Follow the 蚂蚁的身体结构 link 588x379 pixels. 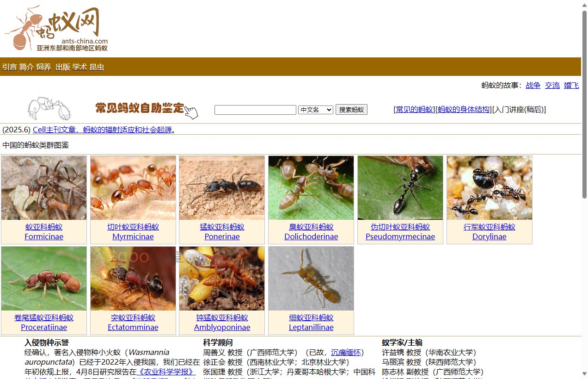(464, 110)
